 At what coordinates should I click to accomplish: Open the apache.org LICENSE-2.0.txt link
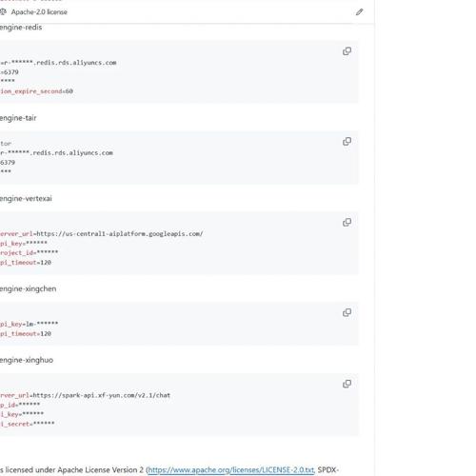tap(231, 470)
